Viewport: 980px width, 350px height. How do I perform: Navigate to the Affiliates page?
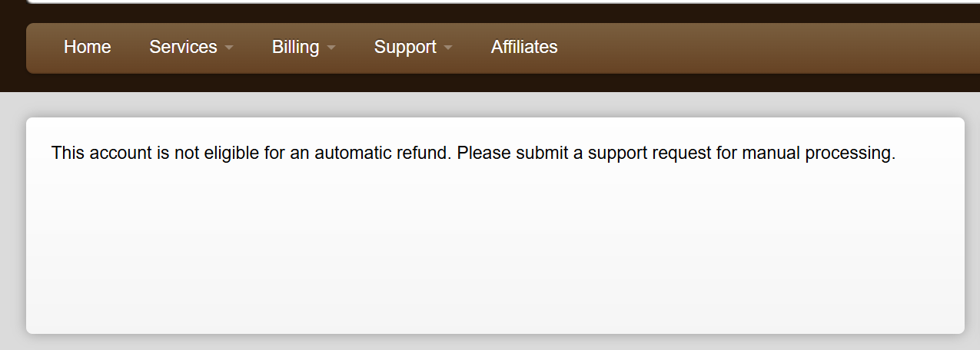(x=524, y=48)
